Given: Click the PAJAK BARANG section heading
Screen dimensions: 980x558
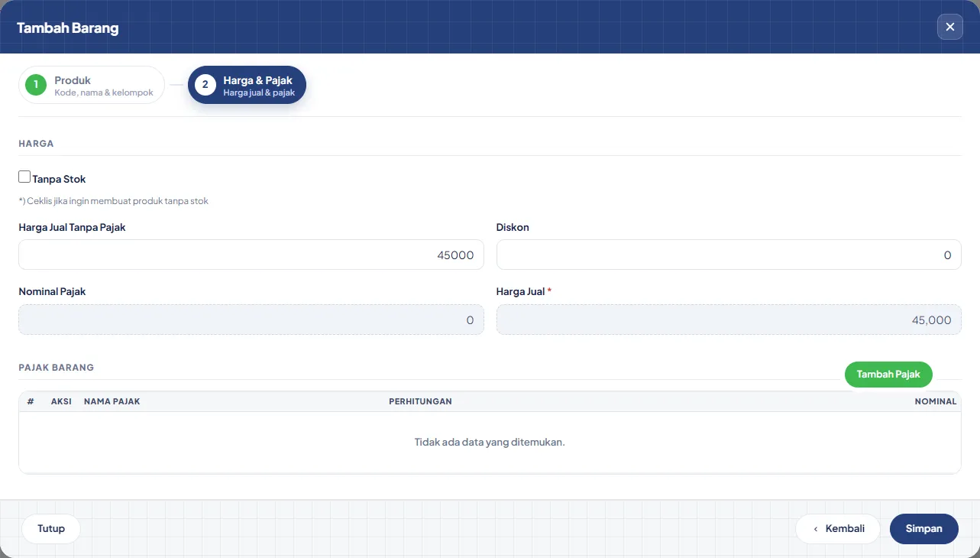Looking at the screenshot, I should tap(57, 368).
